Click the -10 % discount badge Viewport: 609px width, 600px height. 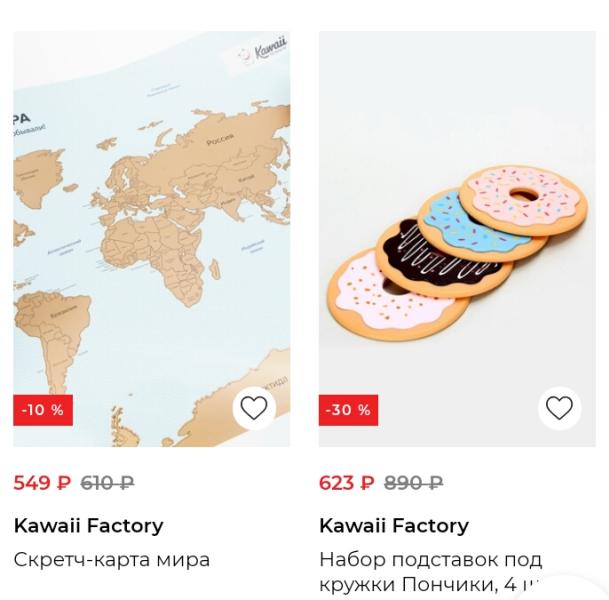pos(43,410)
